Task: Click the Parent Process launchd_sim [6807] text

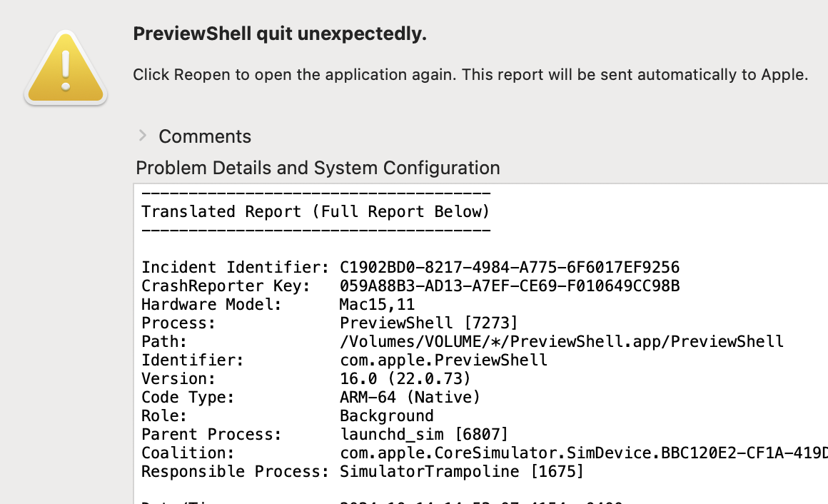Action: click(424, 434)
